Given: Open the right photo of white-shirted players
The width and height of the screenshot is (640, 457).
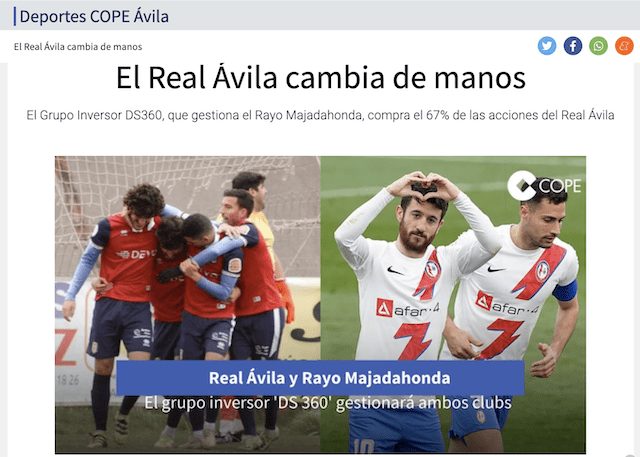Looking at the screenshot, I should pos(453,304).
